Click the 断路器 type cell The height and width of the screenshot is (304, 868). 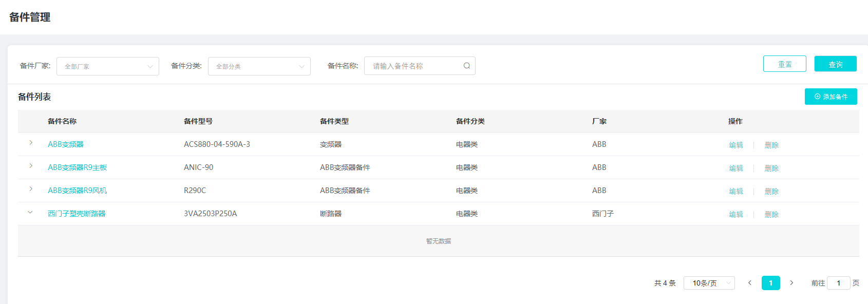[x=331, y=214]
